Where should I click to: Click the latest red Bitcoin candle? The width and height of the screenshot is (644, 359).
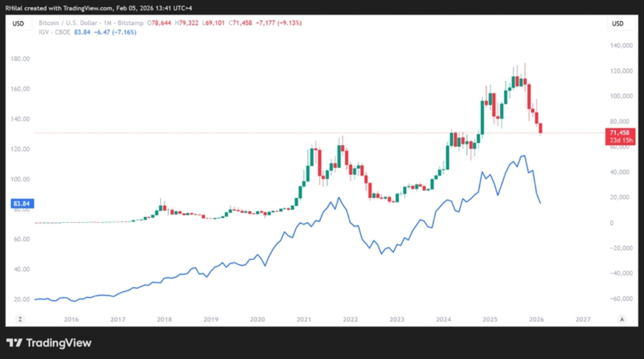(x=541, y=128)
